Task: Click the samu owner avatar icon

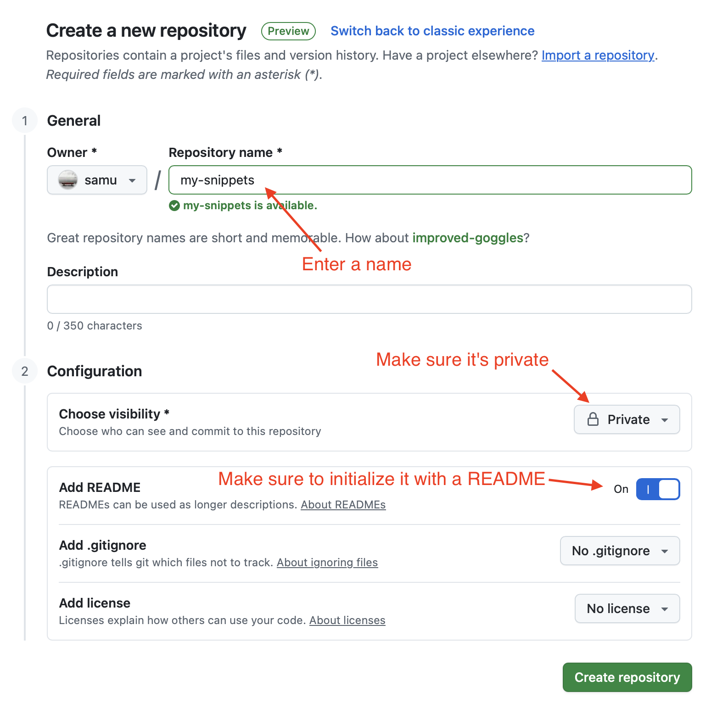Action: [x=68, y=180]
